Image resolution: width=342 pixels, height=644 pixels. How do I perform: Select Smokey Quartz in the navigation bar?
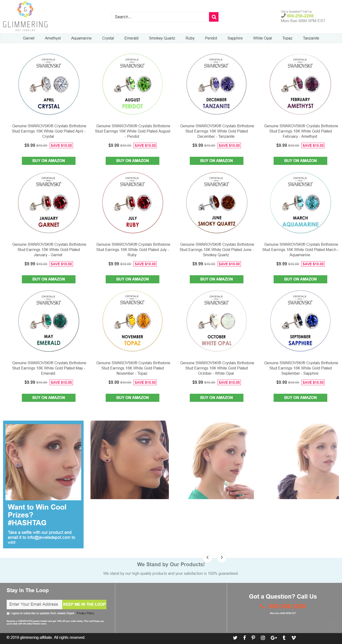[x=162, y=38]
